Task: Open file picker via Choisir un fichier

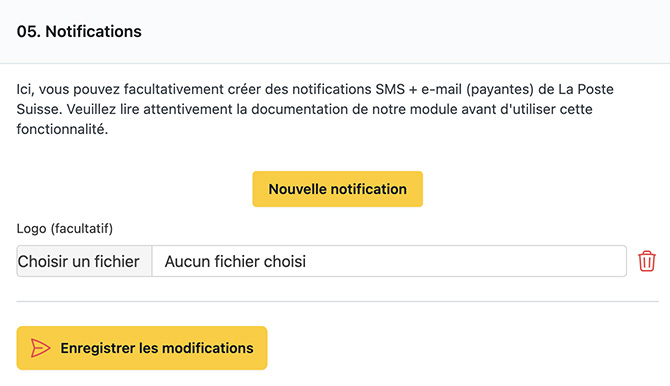Action: (x=84, y=261)
